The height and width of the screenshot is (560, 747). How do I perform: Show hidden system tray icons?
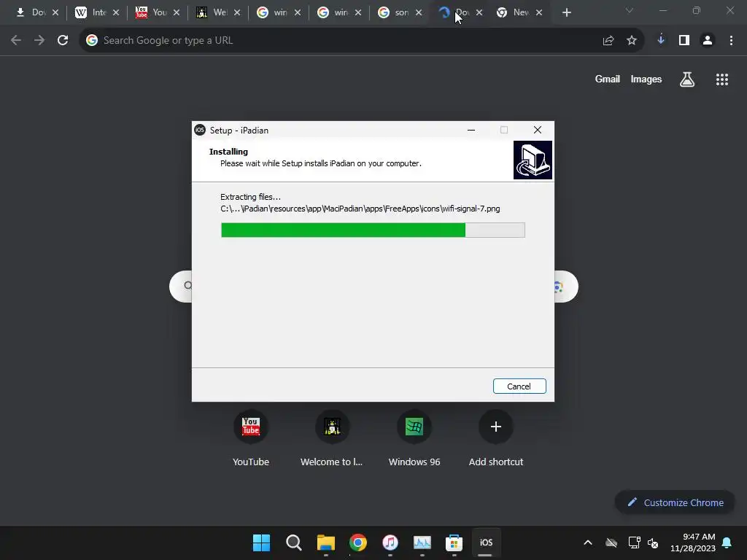coord(588,542)
